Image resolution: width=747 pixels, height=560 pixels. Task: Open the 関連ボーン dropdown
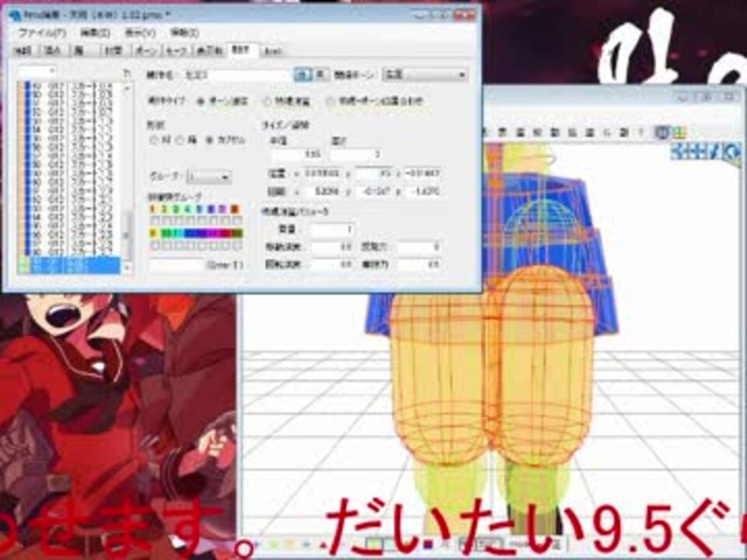424,75
